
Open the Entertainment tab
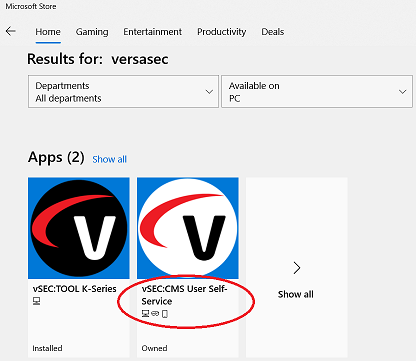[153, 32]
